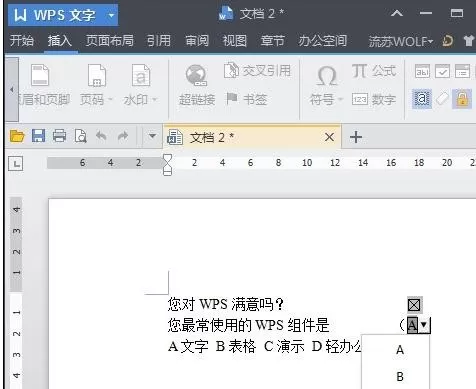Image resolution: width=476 pixels, height=389 pixels.
Task: Open print preview icon
Action: coord(81,136)
